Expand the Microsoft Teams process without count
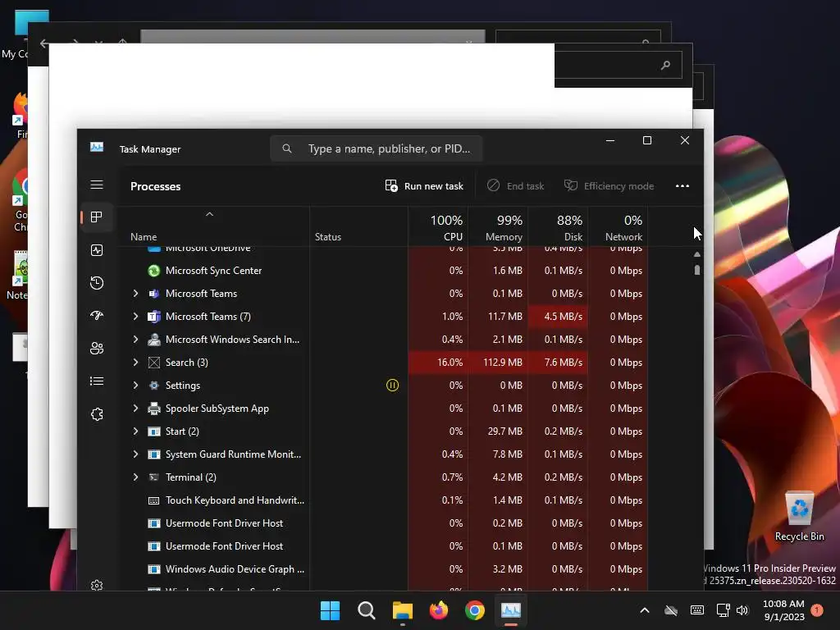Viewport: 840px width, 630px height. click(135, 293)
